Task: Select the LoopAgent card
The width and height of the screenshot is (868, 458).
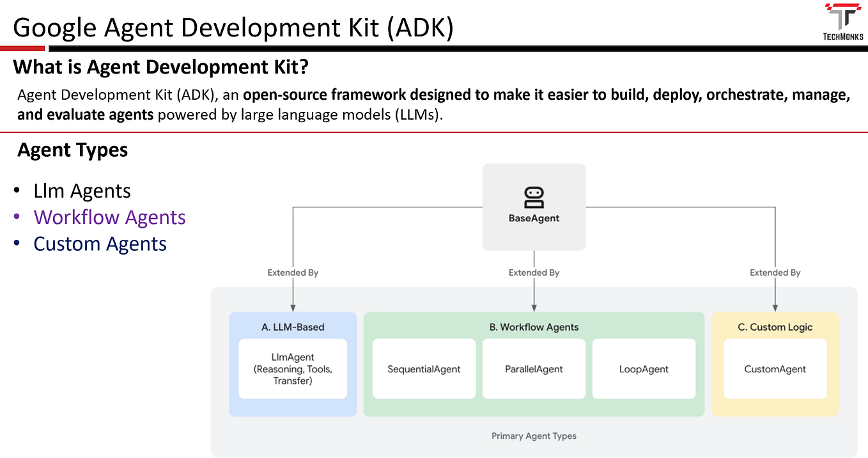Action: (644, 369)
